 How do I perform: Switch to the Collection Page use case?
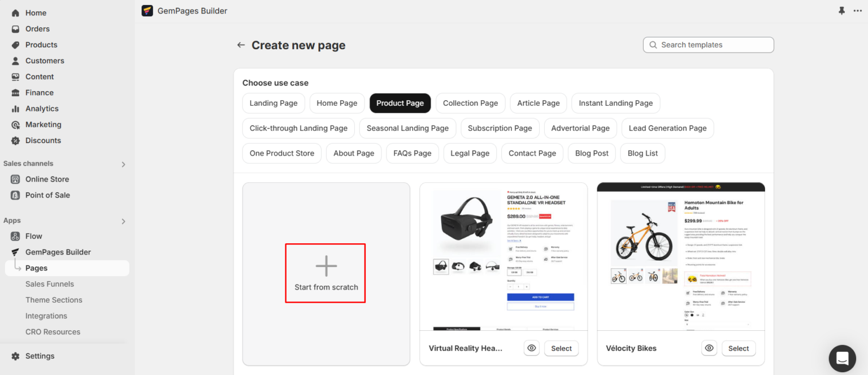tap(470, 103)
